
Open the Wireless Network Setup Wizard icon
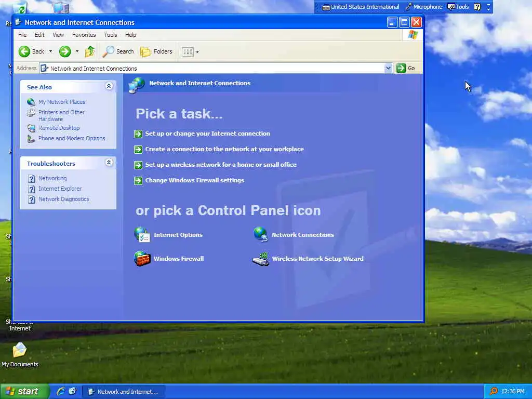tap(261, 259)
